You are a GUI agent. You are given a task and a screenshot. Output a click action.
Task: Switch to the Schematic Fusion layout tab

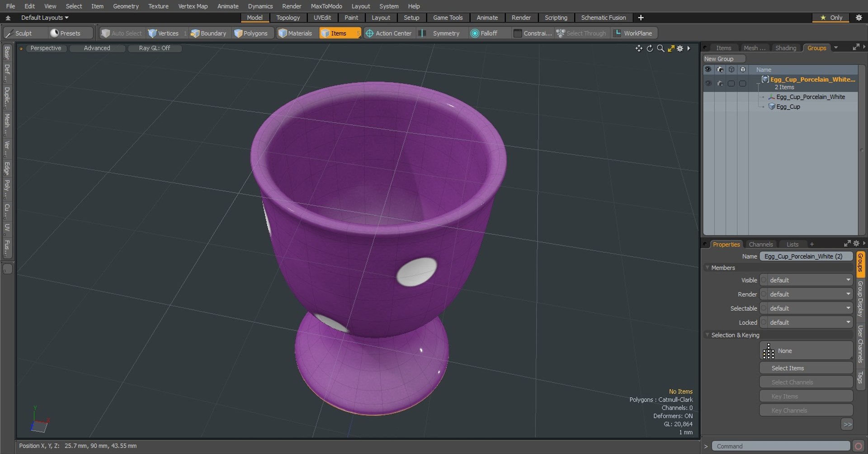pos(604,18)
